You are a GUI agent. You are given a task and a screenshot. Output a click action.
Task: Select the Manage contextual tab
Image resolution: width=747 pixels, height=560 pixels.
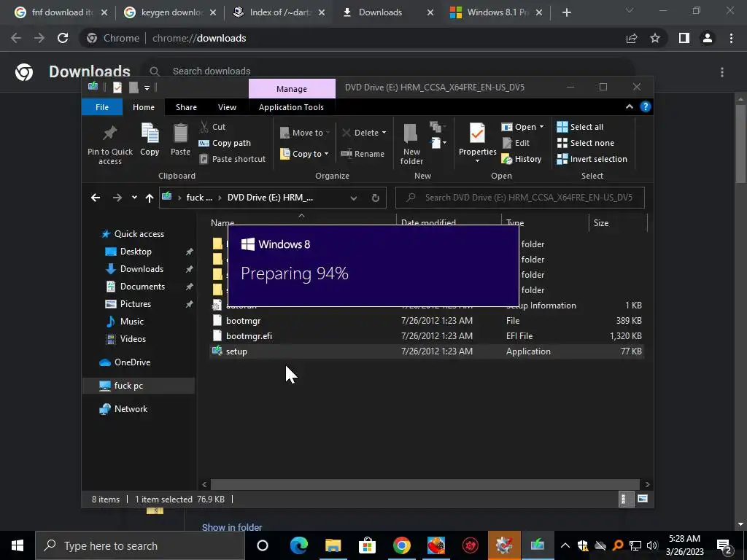click(x=292, y=89)
